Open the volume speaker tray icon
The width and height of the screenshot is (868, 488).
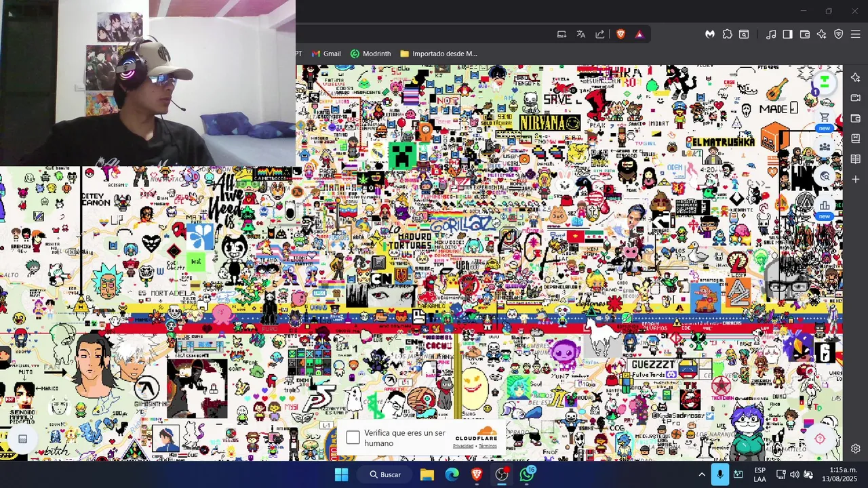pos(794,474)
